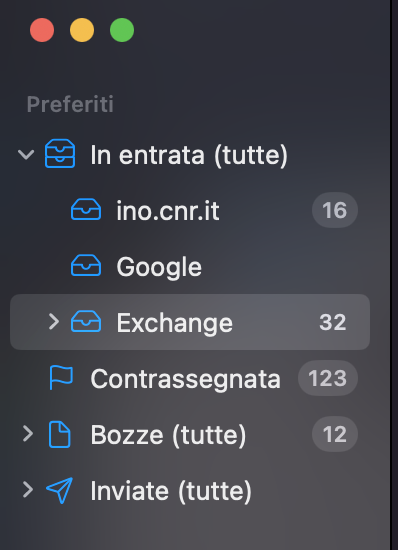
Task: Open Inviate (tutte) sent mailbox
Action: [190, 490]
